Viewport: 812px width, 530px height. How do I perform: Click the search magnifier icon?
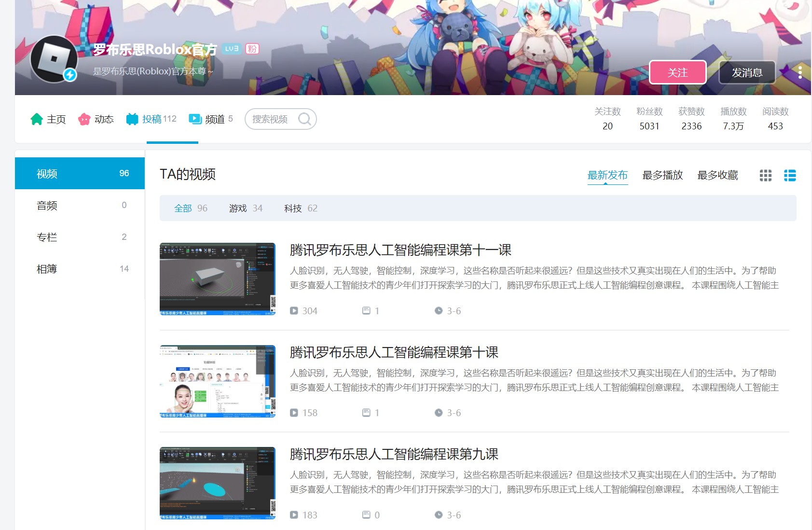(304, 119)
